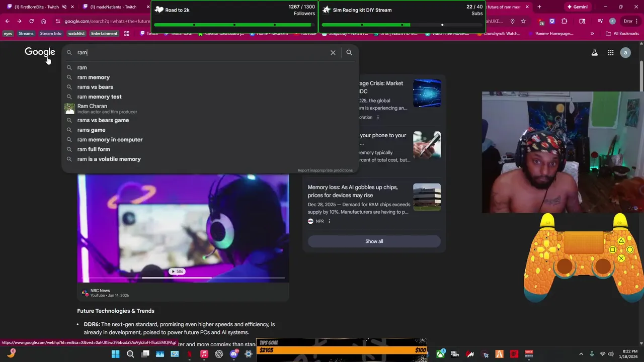Go back in browser history
The width and height of the screenshot is (644, 362).
pyautogui.click(x=7, y=21)
